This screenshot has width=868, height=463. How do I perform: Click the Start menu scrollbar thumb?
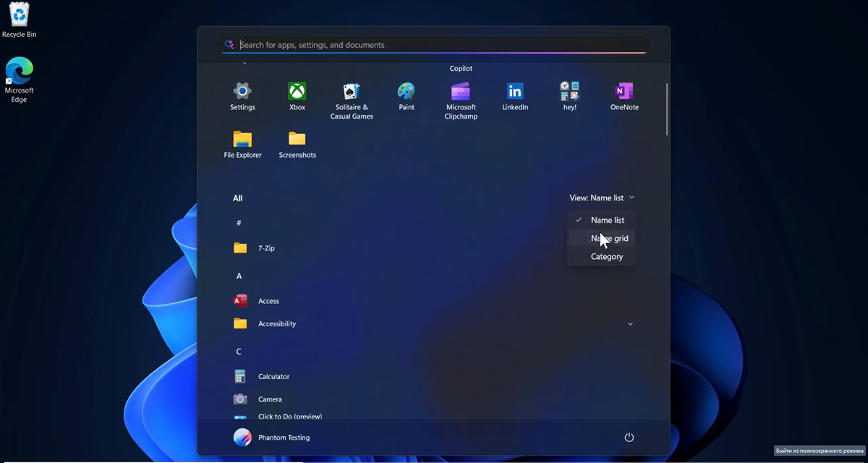(666, 109)
